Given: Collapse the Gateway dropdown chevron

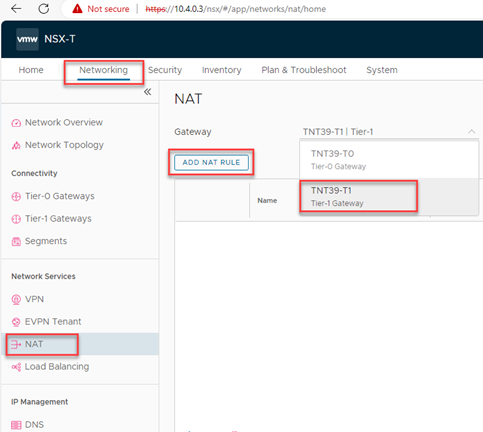Looking at the screenshot, I should (472, 132).
